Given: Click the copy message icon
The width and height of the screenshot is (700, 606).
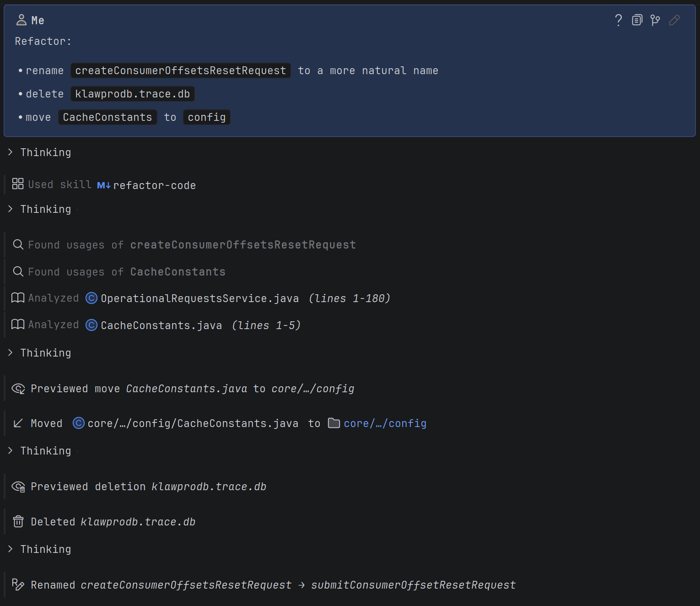Looking at the screenshot, I should (637, 20).
